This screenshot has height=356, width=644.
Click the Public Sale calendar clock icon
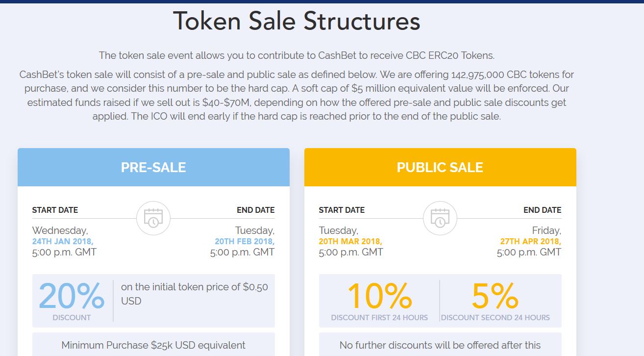pyautogui.click(x=440, y=218)
